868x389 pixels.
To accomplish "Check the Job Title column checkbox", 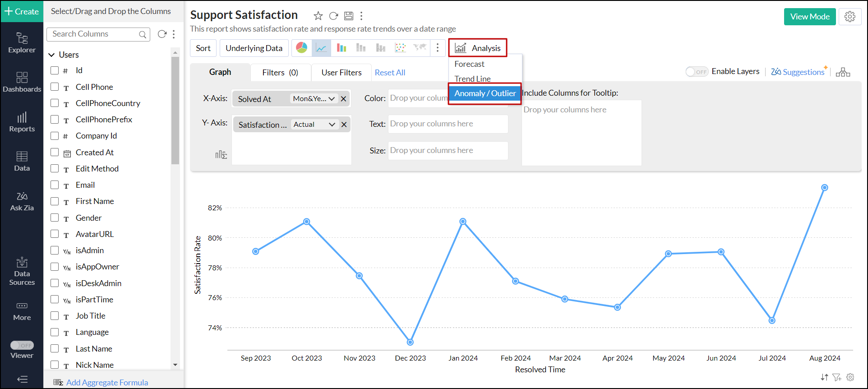I will (55, 315).
